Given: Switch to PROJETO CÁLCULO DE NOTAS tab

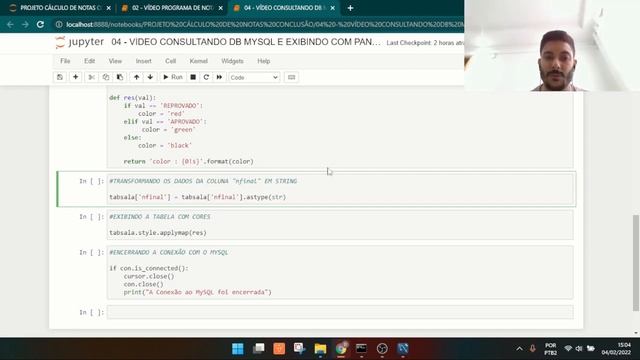Looking at the screenshot, I should pyautogui.click(x=60, y=8).
